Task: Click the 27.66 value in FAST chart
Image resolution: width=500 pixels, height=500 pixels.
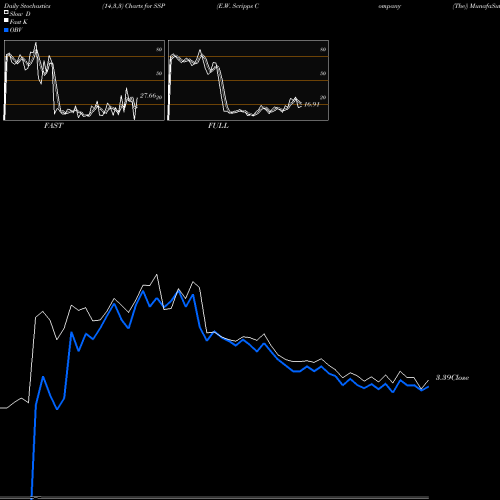Action: tap(148, 96)
